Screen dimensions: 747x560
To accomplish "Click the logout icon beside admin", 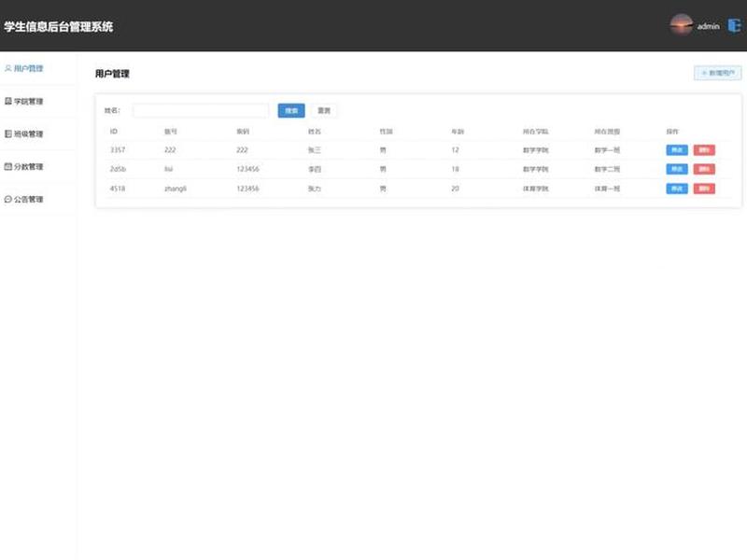I will coord(734,26).
